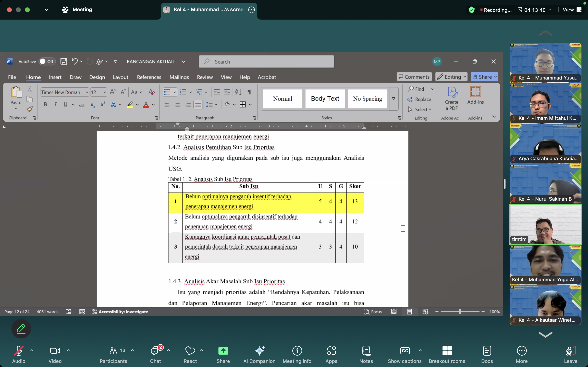Justify text alignment in Paragraph group
588x367 pixels.
tap(198, 105)
